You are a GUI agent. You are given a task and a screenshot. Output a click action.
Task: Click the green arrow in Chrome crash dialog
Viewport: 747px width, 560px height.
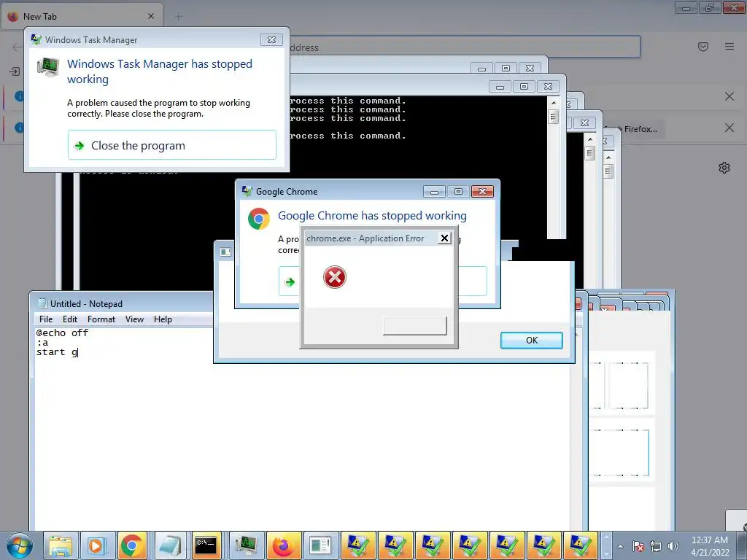(x=290, y=282)
